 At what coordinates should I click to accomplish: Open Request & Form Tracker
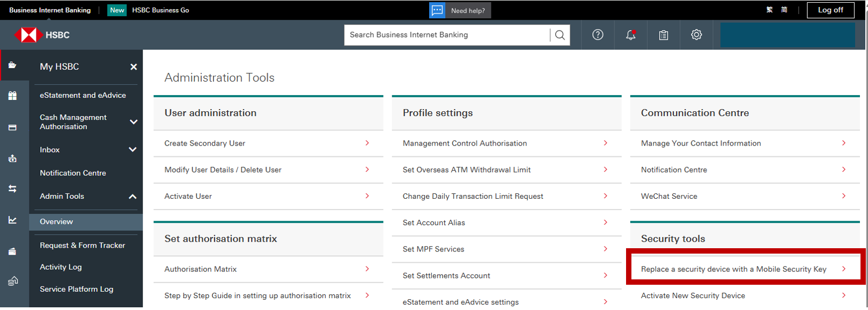[x=82, y=246]
